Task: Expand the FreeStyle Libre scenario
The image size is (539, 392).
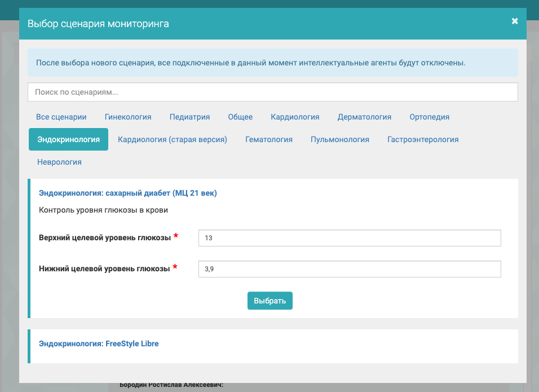Action: point(99,343)
